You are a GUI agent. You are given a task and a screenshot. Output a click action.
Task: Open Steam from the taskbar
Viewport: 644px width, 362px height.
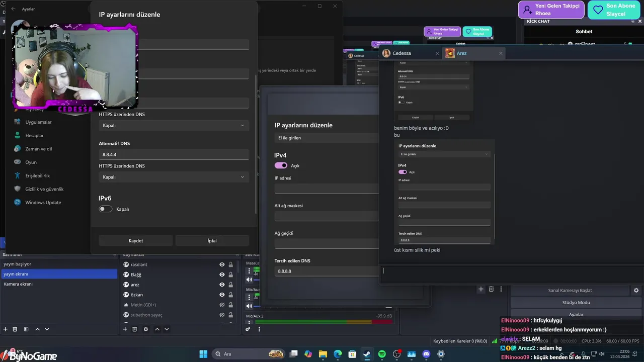pyautogui.click(x=367, y=354)
